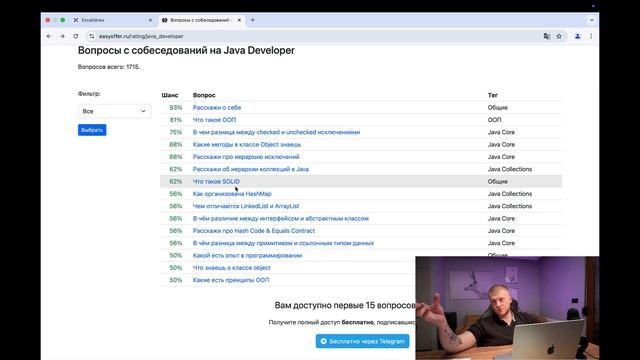Viewport: 640px width, 360px height.
Task: Open site info icon in address bar
Action: click(92, 36)
